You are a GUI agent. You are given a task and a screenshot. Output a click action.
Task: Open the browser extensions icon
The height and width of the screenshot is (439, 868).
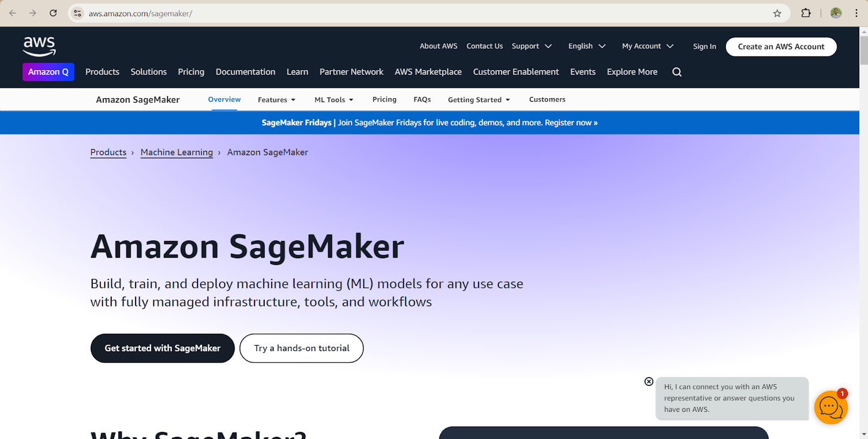point(806,13)
